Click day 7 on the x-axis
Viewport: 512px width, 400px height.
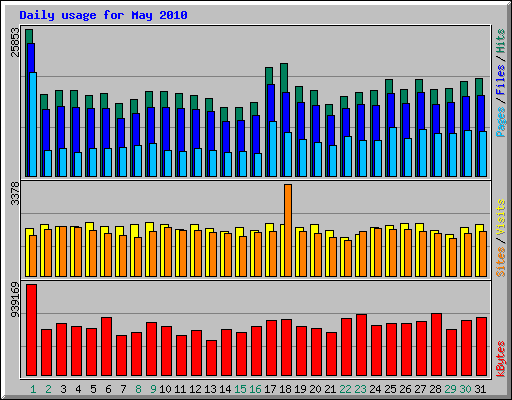[123, 389]
